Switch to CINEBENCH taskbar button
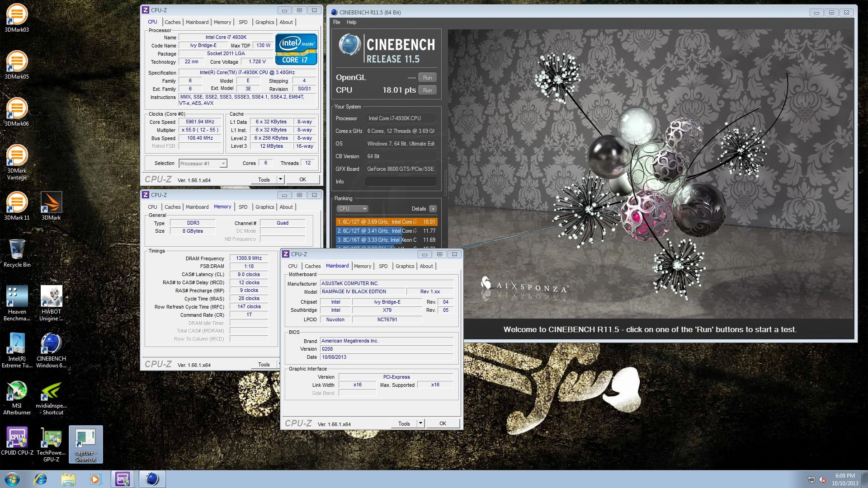This screenshot has height=488, width=868. pos(152,479)
